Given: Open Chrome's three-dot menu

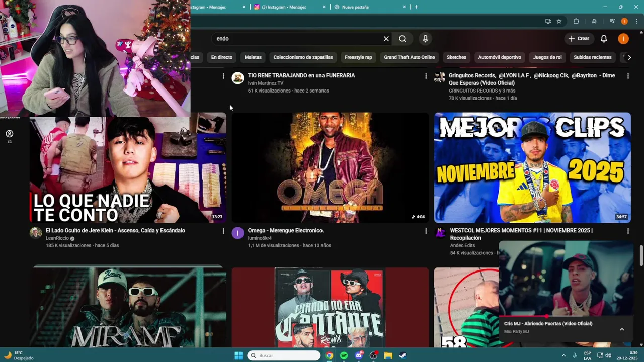Looking at the screenshot, I should [635, 21].
